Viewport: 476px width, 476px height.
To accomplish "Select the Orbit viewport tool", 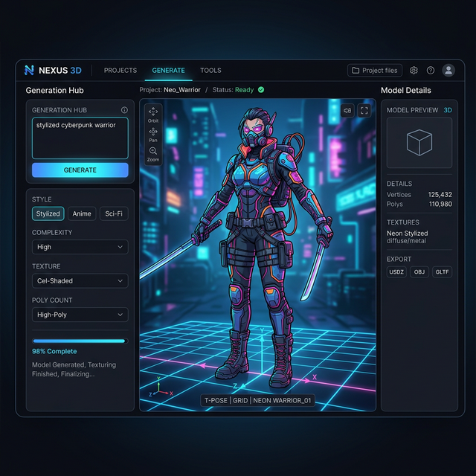I will click(153, 115).
